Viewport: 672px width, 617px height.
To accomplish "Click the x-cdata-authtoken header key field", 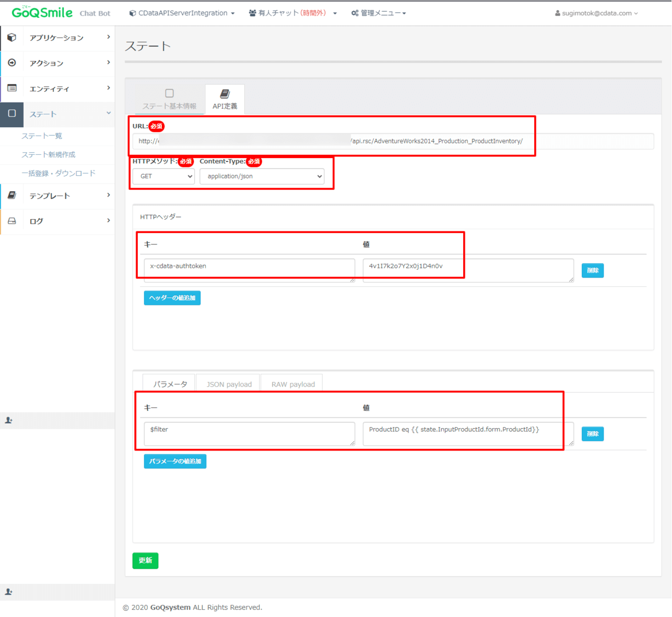I will [x=249, y=270].
